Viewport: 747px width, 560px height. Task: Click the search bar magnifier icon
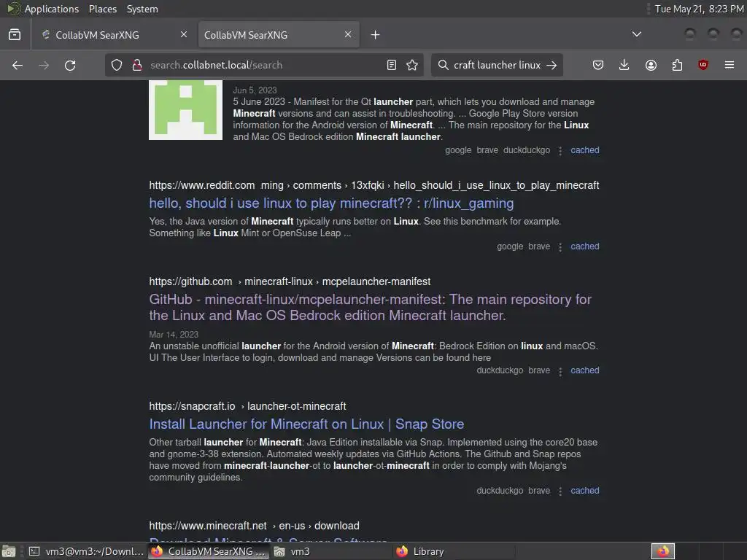(x=443, y=65)
